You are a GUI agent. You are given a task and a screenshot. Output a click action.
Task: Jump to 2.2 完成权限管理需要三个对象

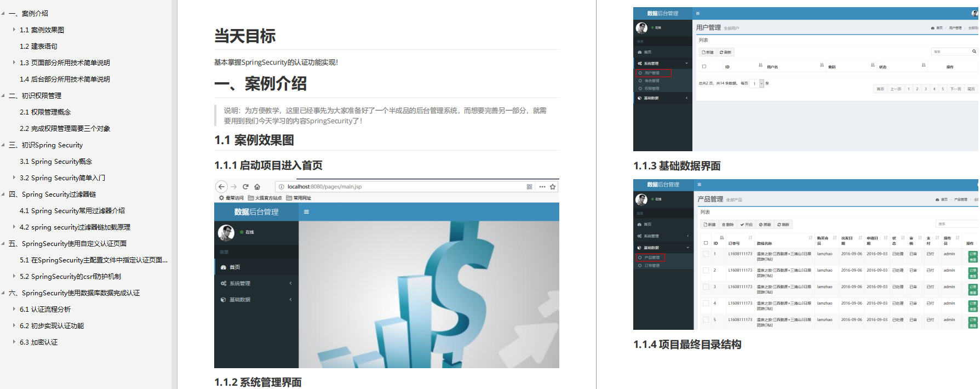(x=65, y=128)
